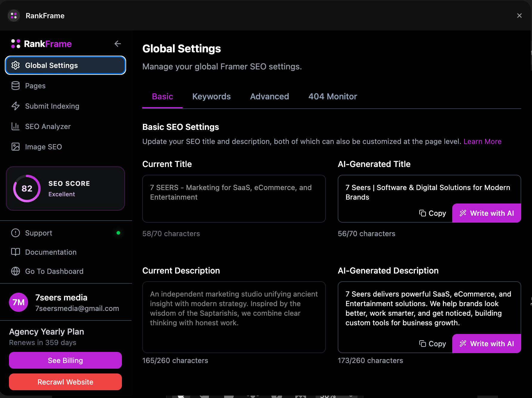532x398 pixels.
Task: Click inside the Current Title field
Action: point(234,198)
